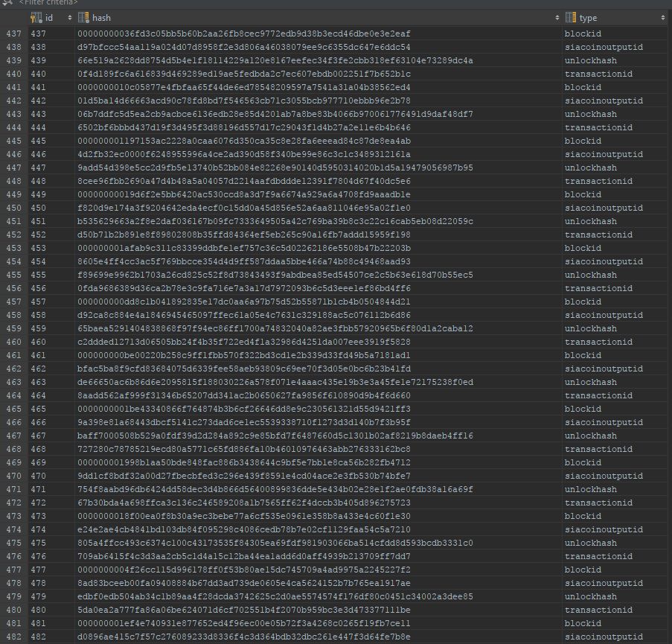
Task: Select id cell with value 452
Action: [51, 235]
